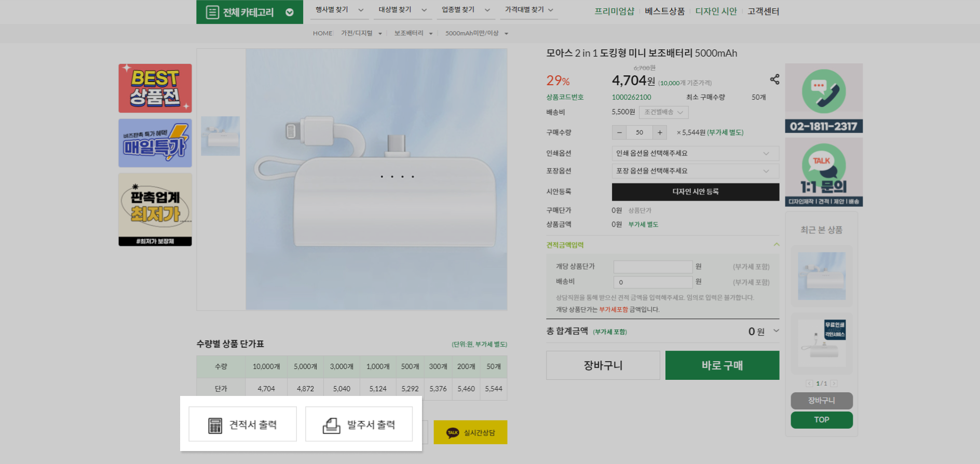Expand 가전/디지털 breadcrumb dropdown
980x464 pixels.
(x=380, y=34)
